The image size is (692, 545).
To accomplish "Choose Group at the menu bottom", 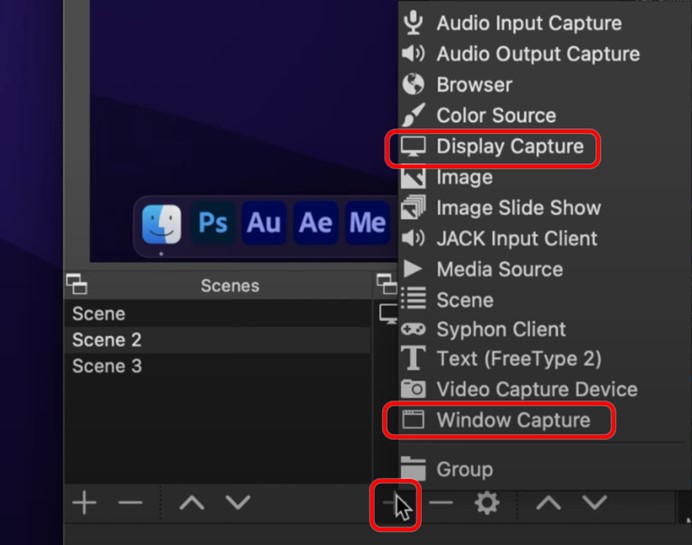I will tap(464, 469).
